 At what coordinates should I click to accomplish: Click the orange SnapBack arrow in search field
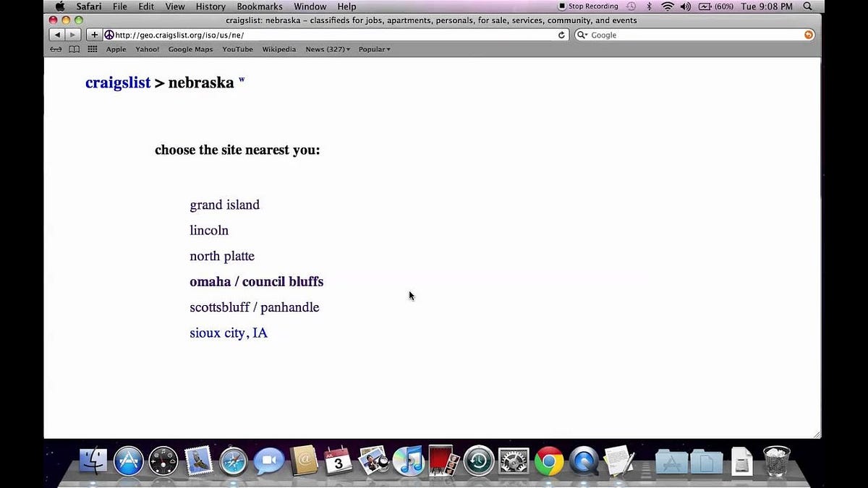pos(809,35)
